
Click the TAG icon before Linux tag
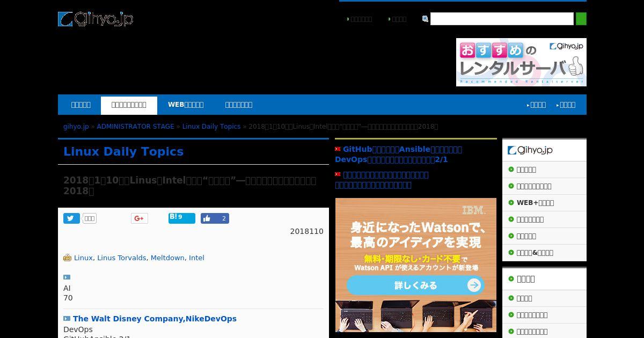tap(67, 258)
